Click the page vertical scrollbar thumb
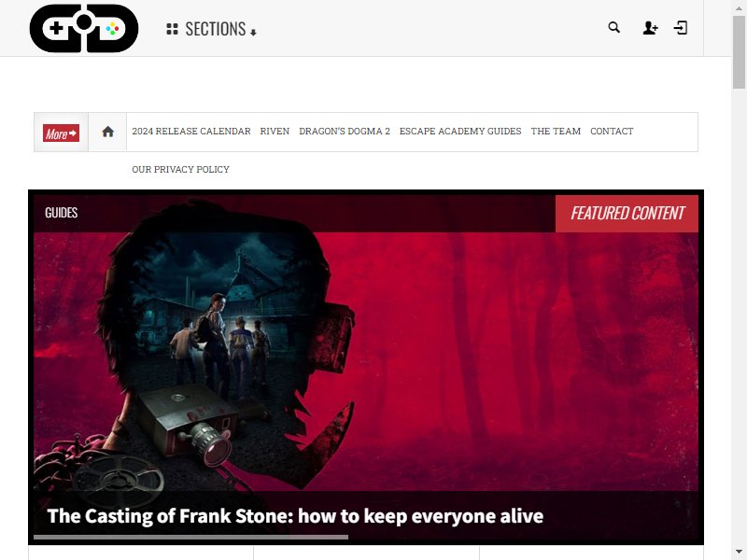This screenshot has width=747, height=560. tap(739, 51)
